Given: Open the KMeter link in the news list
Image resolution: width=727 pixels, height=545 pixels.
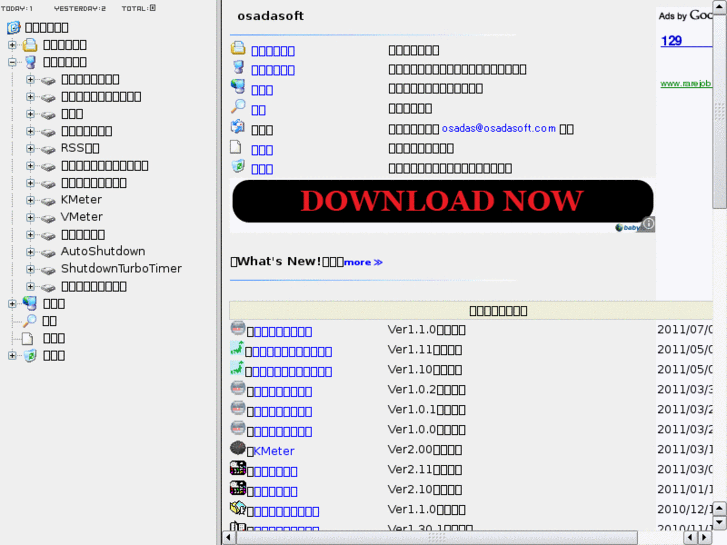Looking at the screenshot, I should pyautogui.click(x=274, y=451).
